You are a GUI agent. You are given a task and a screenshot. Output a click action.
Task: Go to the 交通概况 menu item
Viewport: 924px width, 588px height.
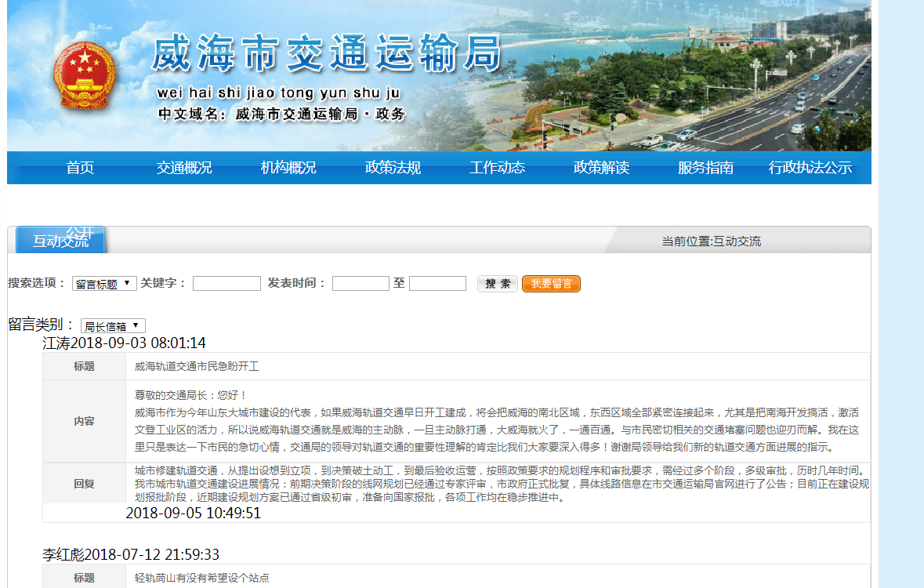pyautogui.click(x=184, y=168)
